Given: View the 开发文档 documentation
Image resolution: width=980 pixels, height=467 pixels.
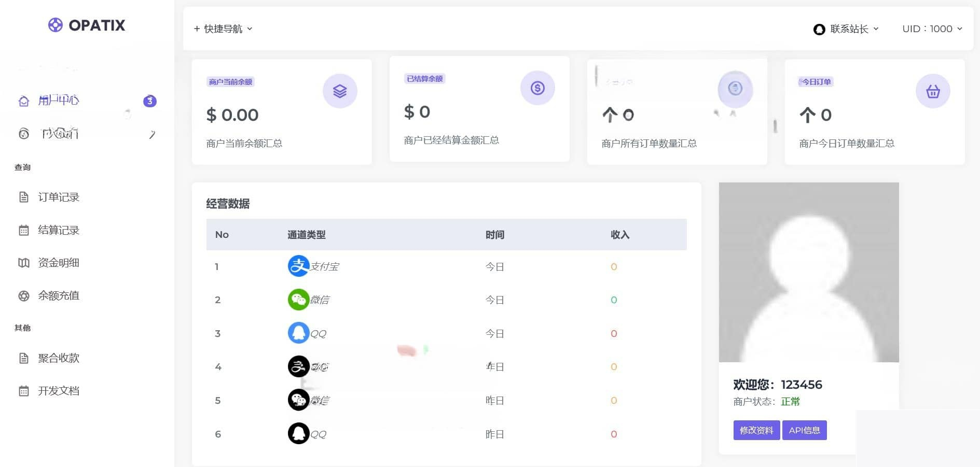Looking at the screenshot, I should 58,390.
